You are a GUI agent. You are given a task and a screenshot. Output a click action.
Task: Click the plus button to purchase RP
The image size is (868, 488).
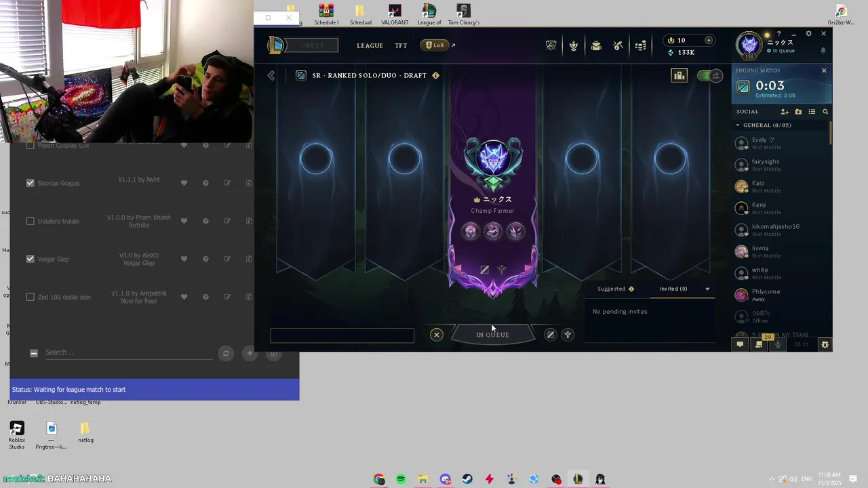tap(709, 40)
